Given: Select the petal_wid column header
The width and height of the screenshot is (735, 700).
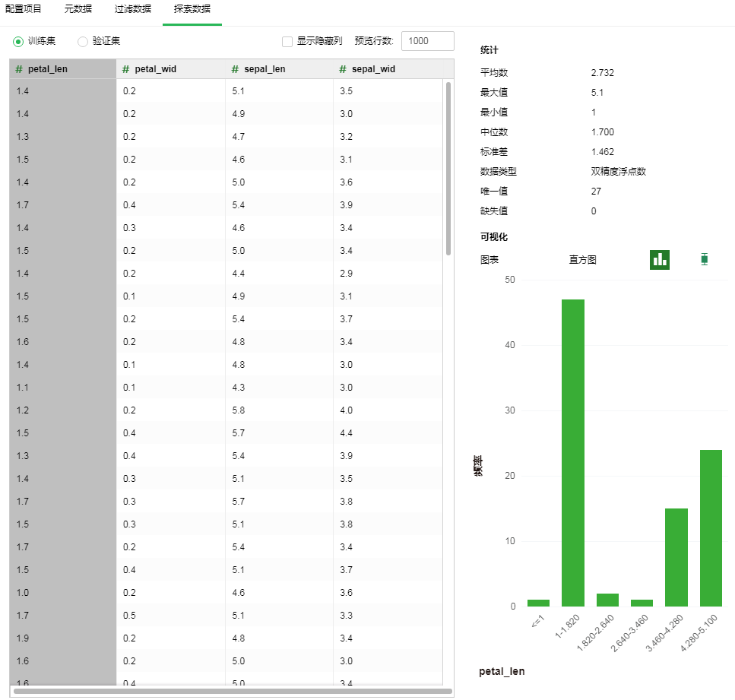Looking at the screenshot, I should tap(155, 69).
